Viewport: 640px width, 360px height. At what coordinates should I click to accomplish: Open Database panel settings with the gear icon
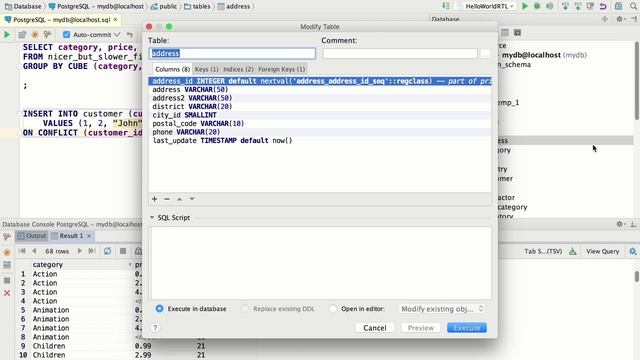619,19
